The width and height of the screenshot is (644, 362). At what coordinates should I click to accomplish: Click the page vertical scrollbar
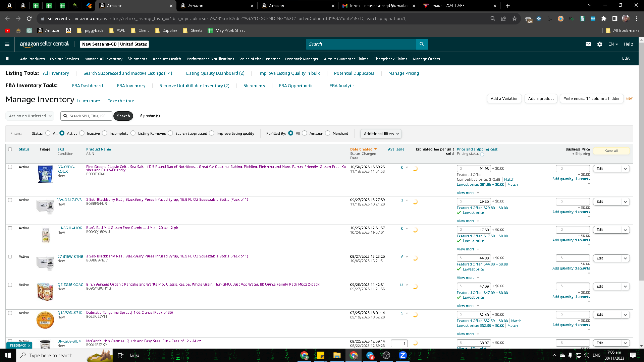point(641,161)
